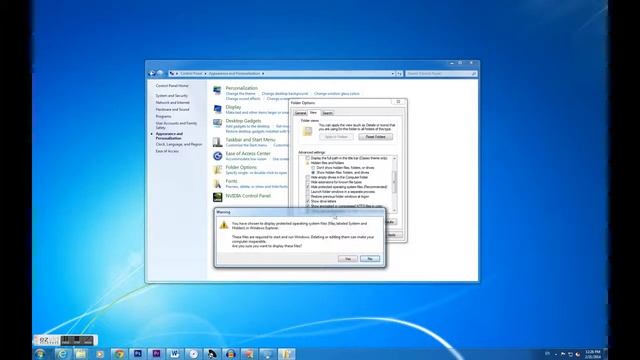Open the Change the theme link
The height and width of the screenshot is (360, 640).
[240, 94]
